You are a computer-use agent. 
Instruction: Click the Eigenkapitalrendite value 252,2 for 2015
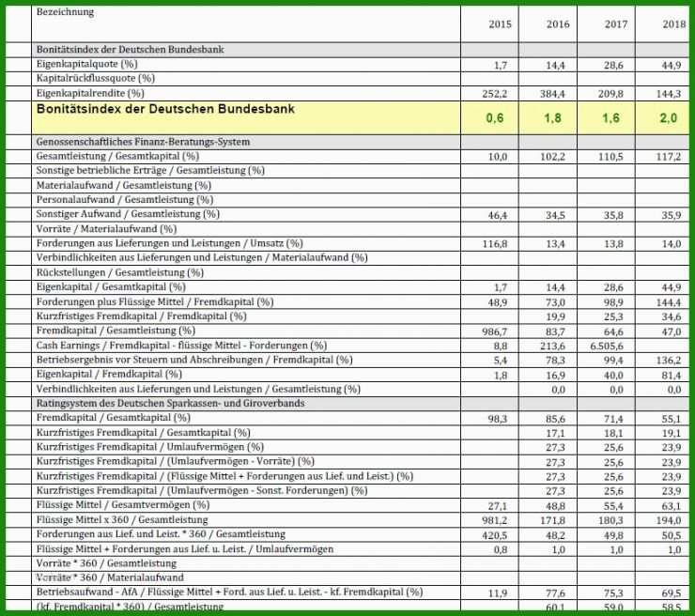click(495, 94)
